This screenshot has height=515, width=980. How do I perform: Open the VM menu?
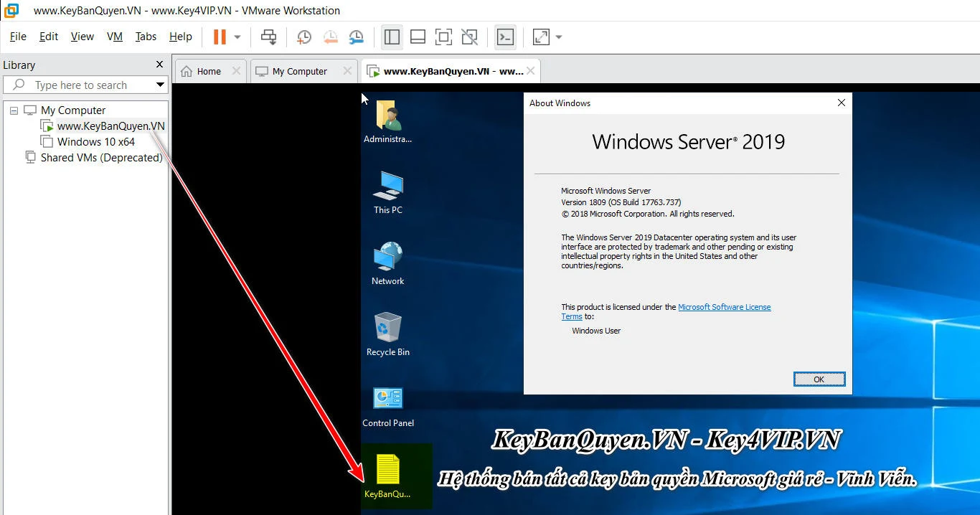click(115, 37)
